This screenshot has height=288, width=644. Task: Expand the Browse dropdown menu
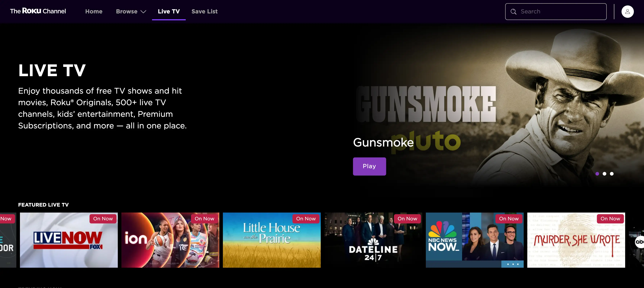[x=131, y=11]
